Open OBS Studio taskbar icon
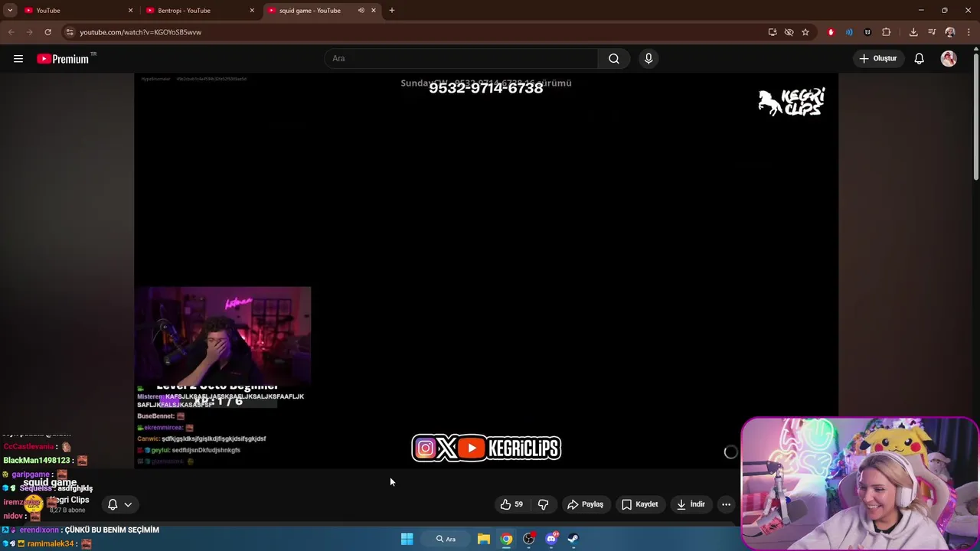This screenshot has height=551, width=980. coord(528,539)
